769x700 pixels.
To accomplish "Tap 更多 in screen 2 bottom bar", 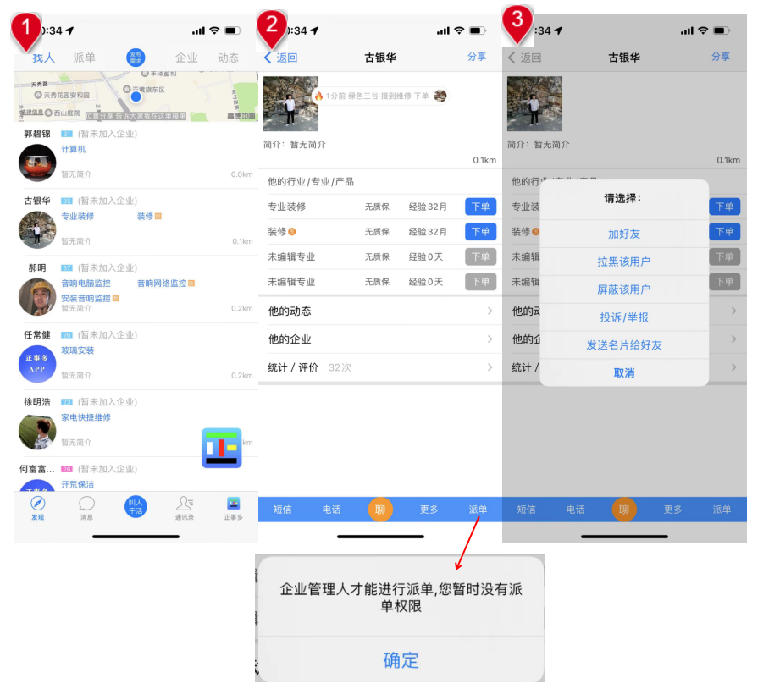I will 429,510.
